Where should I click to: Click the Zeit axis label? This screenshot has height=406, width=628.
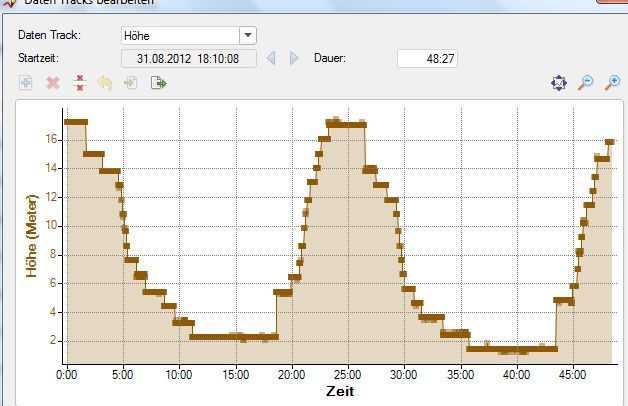coord(340,392)
